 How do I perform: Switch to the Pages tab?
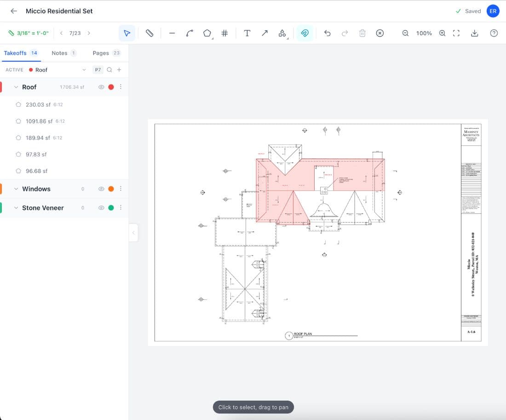click(101, 53)
